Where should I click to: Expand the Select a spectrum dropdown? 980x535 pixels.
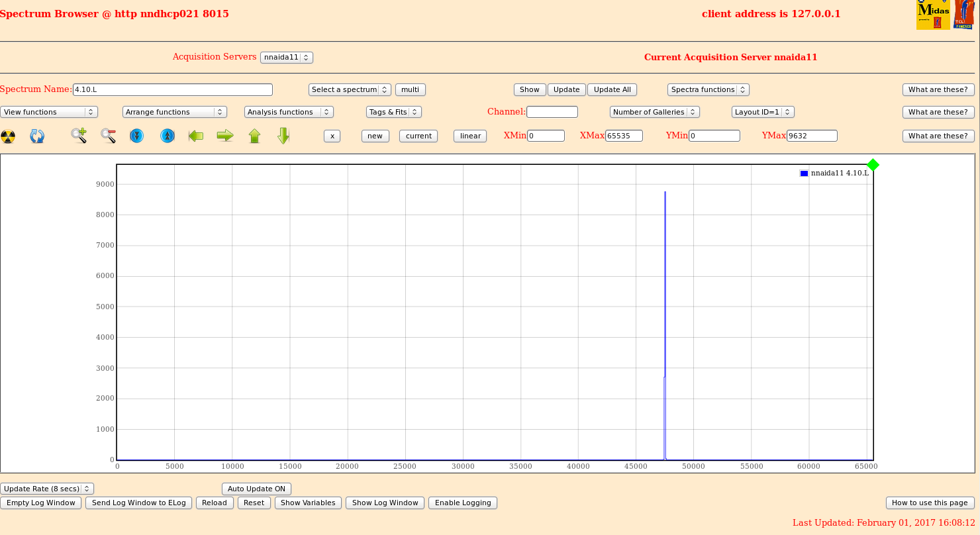click(350, 89)
